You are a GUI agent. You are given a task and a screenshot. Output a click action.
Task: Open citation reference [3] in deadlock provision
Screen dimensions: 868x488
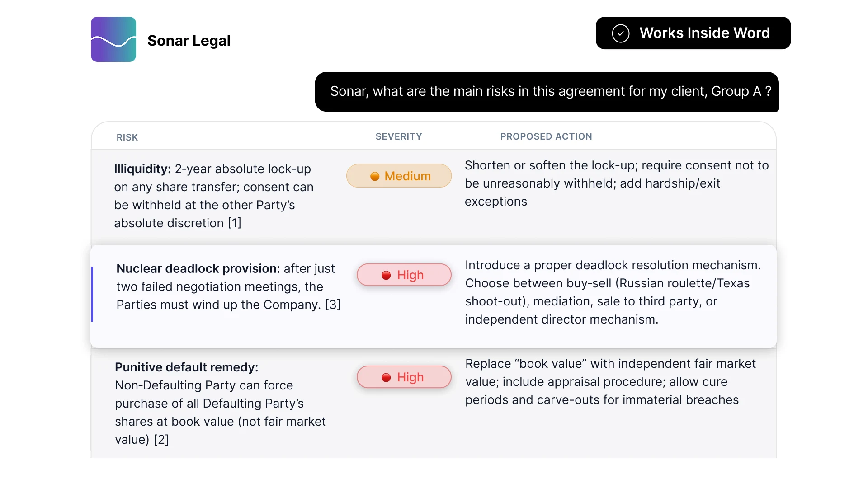334,305
